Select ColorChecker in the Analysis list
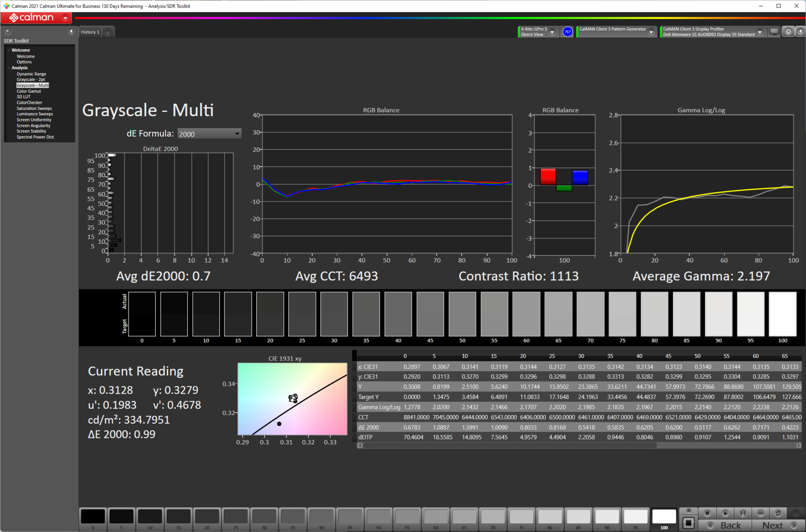 tap(29, 102)
